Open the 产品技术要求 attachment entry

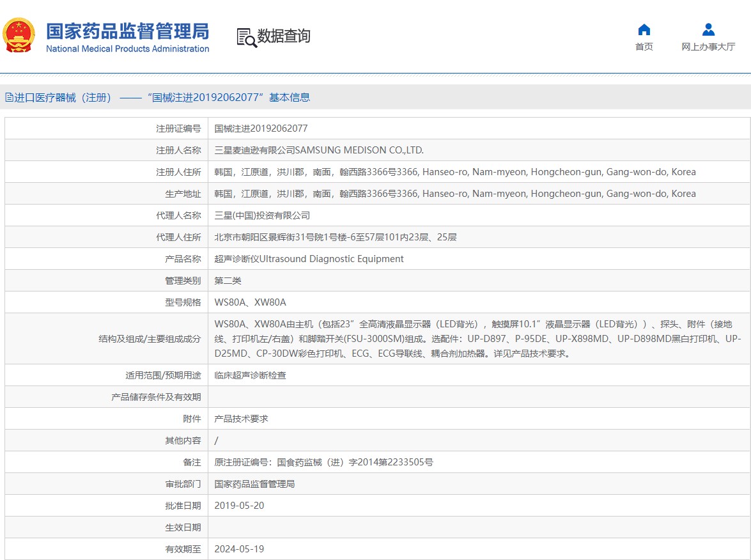241,419
